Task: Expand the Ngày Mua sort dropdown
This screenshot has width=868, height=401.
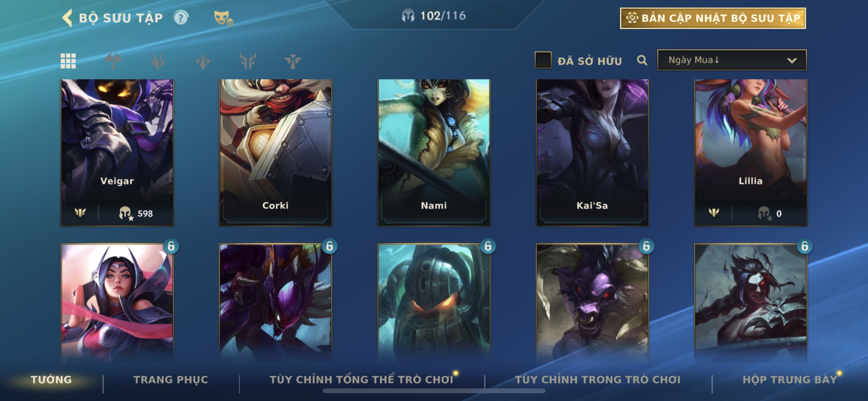Action: pyautogui.click(x=732, y=60)
